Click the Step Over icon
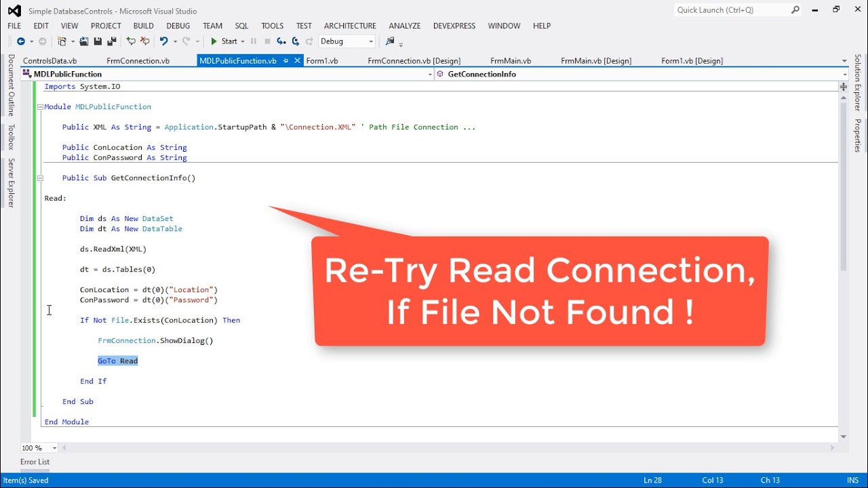 pos(296,41)
